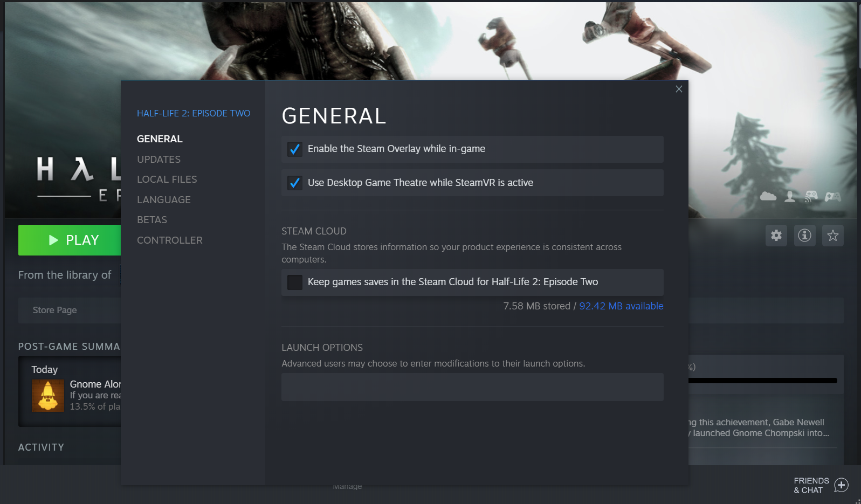Screen dimensions: 861x504
Task: Open the BETAS section
Action: pos(152,220)
